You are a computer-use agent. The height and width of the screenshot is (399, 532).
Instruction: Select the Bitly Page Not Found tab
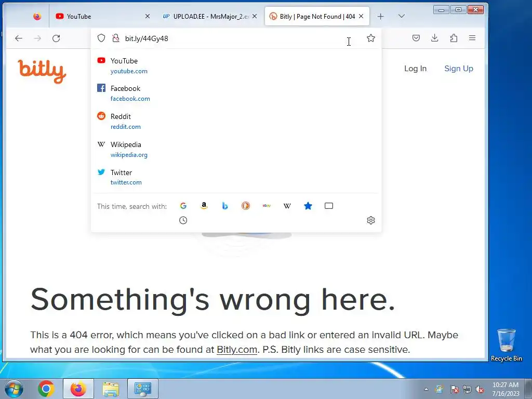[317, 16]
